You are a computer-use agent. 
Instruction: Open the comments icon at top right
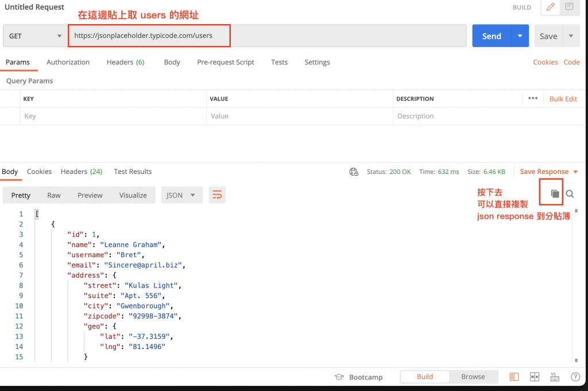click(x=569, y=7)
